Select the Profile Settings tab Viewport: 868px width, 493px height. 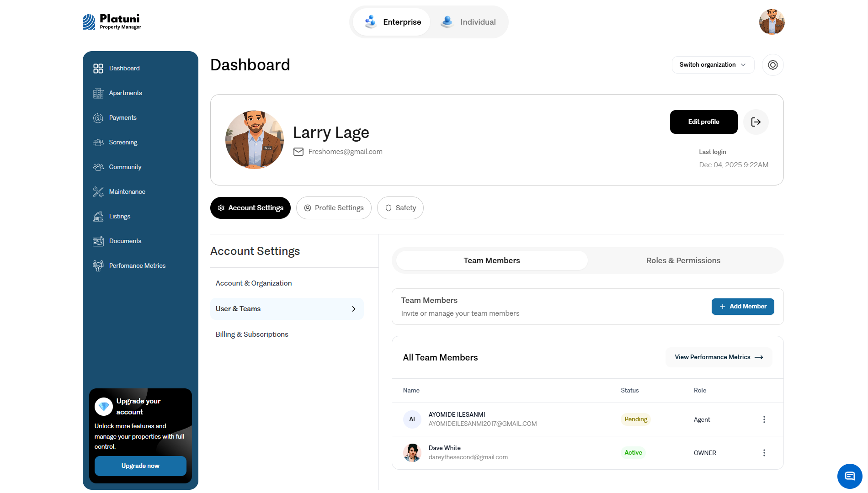tap(334, 208)
